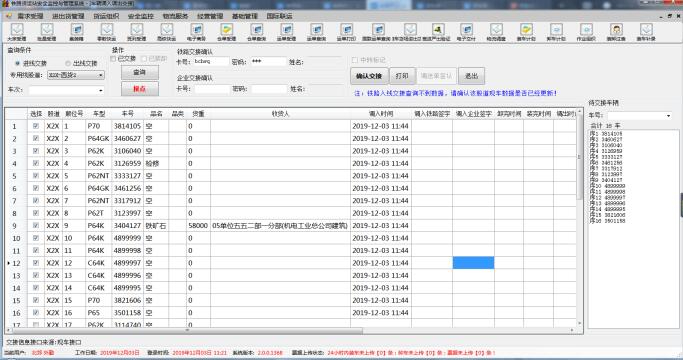The width and height of the screenshot is (683, 360).
Task: Click the first toolbar icon under 需求受理
Action: [x=17, y=32]
